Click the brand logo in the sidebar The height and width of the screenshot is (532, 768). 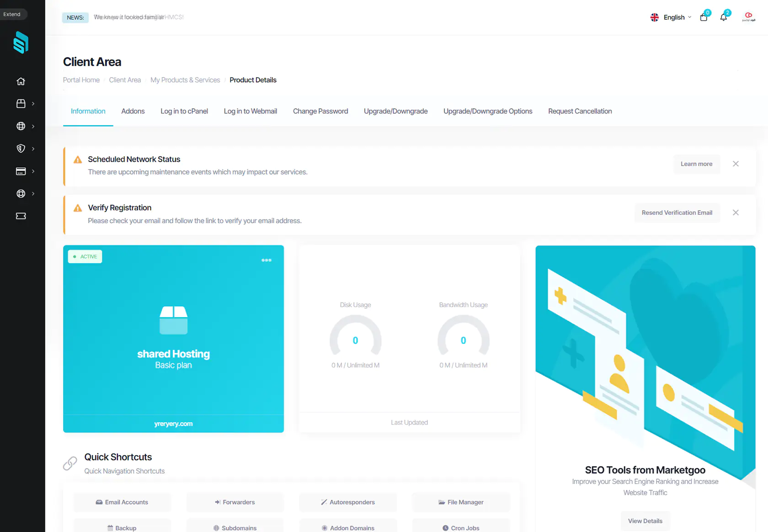(21, 43)
